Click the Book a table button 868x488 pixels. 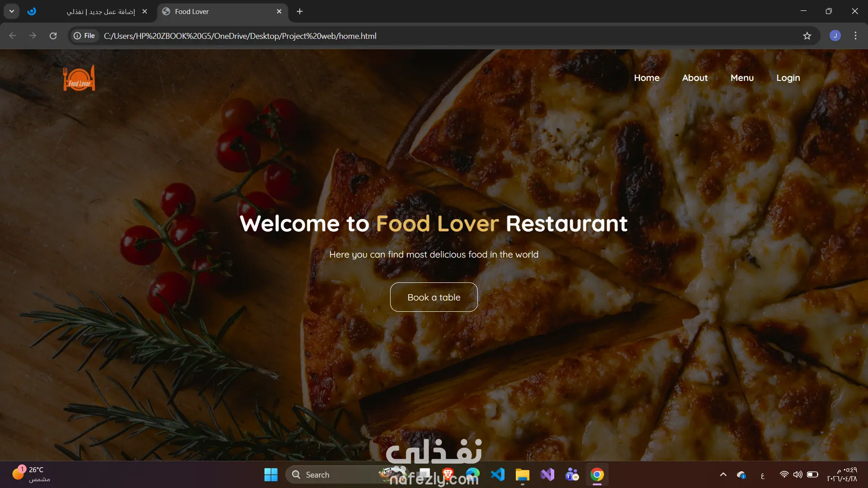point(434,297)
